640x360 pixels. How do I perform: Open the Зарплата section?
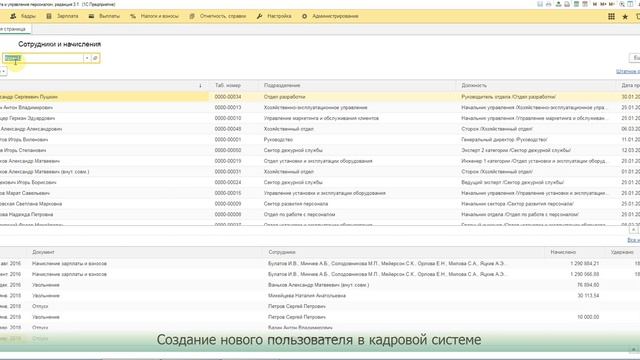coord(62,16)
